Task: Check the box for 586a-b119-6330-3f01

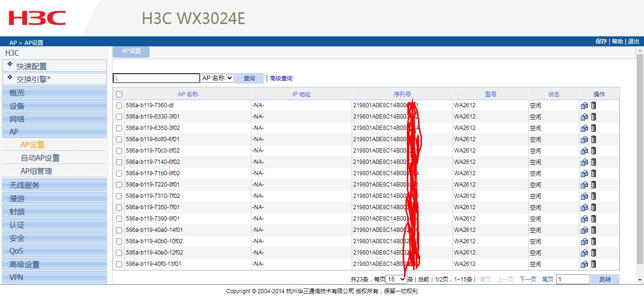Action: [119, 117]
